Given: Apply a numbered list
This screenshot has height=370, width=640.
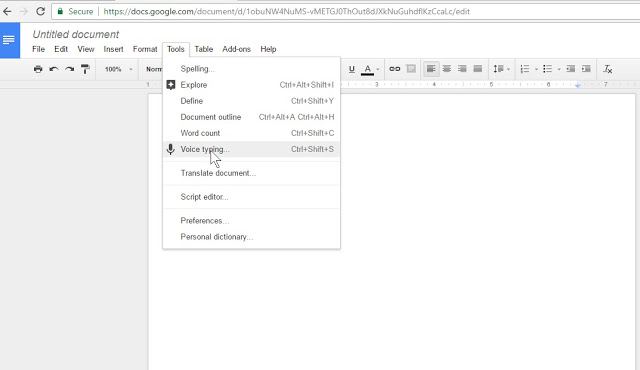Looking at the screenshot, I should 525,69.
